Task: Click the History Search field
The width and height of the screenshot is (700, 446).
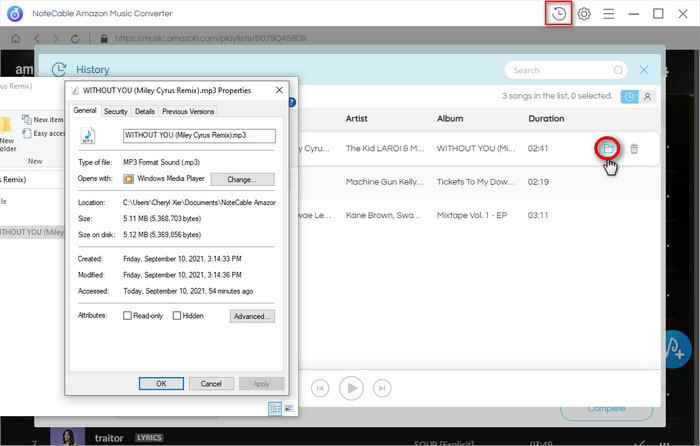Action: click(566, 70)
